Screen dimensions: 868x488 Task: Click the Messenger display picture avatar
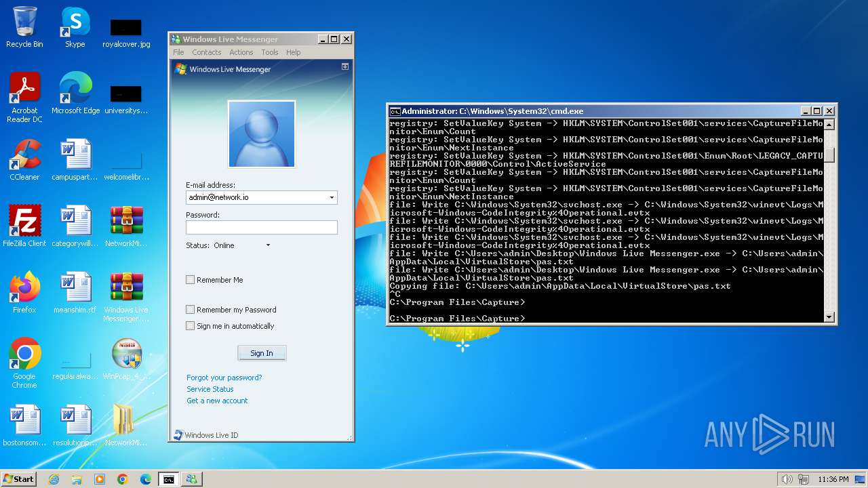(262, 134)
